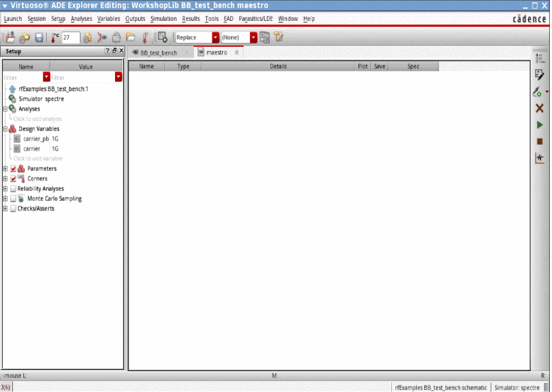
Task: Toggle the Parameters checkbox
Action: (13, 169)
